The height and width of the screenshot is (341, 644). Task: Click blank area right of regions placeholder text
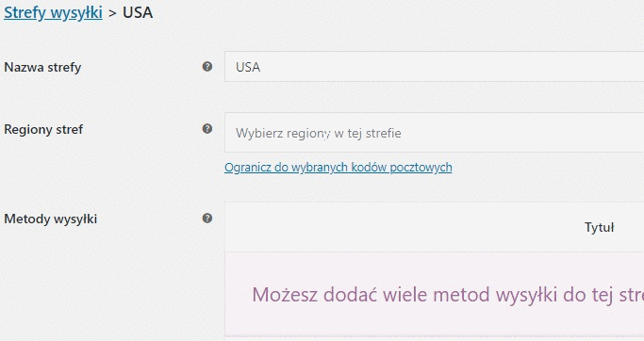click(521, 133)
